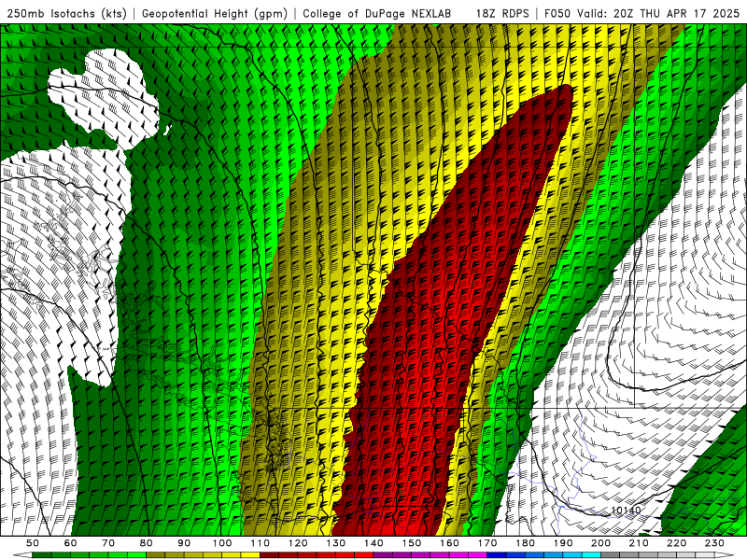Click the 60 value on the color scale
The height and width of the screenshot is (560, 747).
[71, 543]
